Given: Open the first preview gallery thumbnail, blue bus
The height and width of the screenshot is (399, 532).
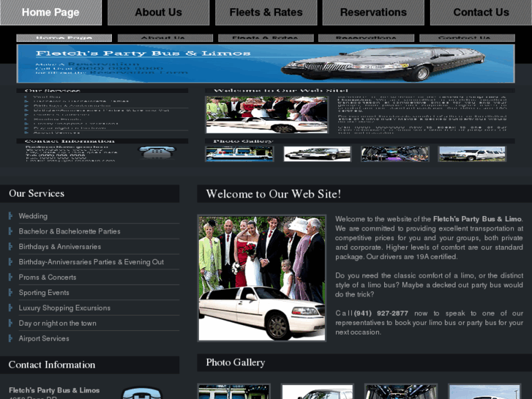Looking at the screenshot, I should point(239,154).
